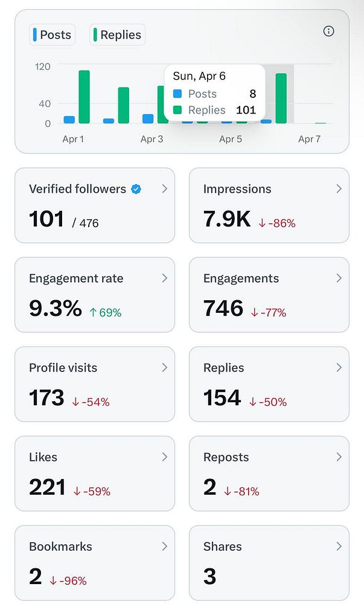364x604 pixels.
Task: Expand Engagement rate card arrow
Action: click(x=164, y=278)
